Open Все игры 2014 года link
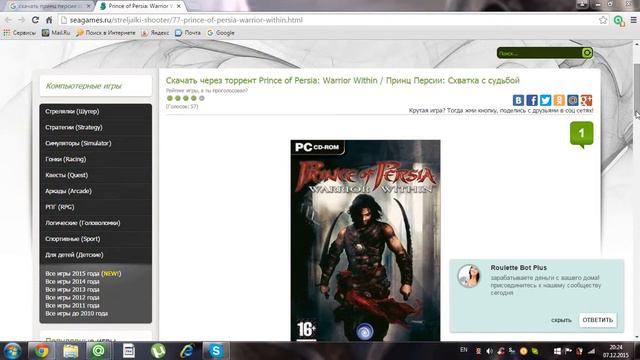Image resolution: width=640 pixels, height=360 pixels. [72, 282]
